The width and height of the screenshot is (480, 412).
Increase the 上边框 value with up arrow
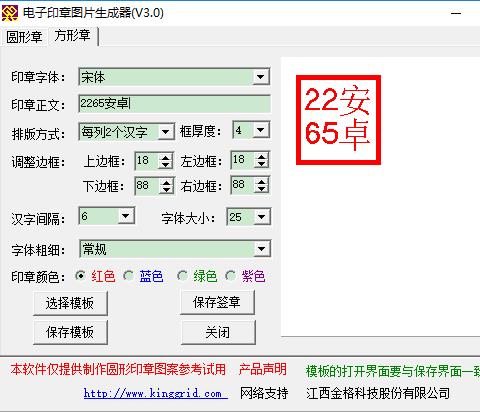tap(166, 157)
